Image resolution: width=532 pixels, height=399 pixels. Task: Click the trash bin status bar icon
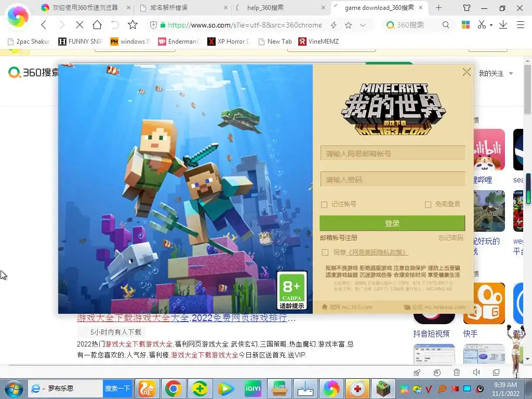point(456,372)
